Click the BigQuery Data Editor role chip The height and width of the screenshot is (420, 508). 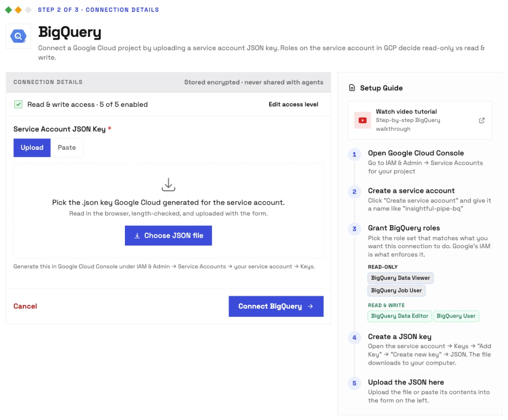tap(400, 316)
